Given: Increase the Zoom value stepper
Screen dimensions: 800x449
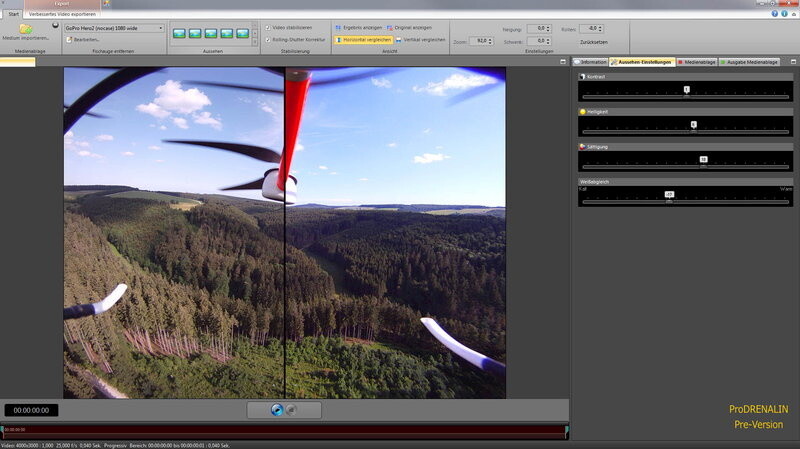Looking at the screenshot, I should [491, 39].
